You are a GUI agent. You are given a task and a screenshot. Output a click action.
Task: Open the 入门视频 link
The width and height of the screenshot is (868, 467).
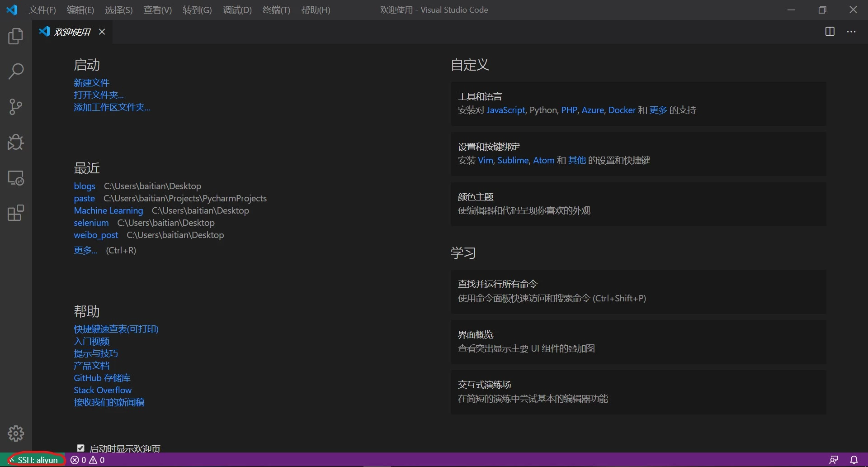coord(92,341)
